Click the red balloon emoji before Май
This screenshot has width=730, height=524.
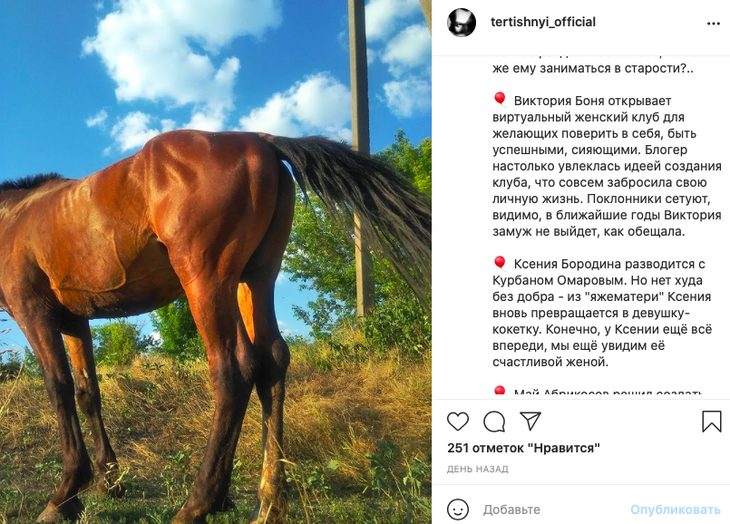(499, 393)
